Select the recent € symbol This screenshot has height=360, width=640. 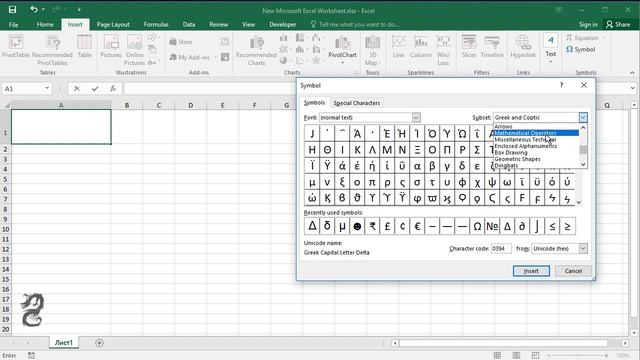point(417,226)
